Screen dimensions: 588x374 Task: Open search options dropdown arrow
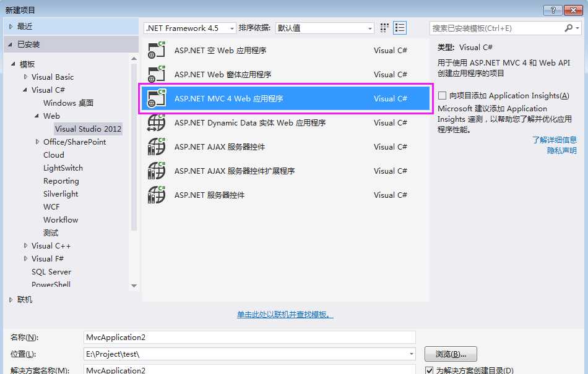pyautogui.click(x=577, y=28)
